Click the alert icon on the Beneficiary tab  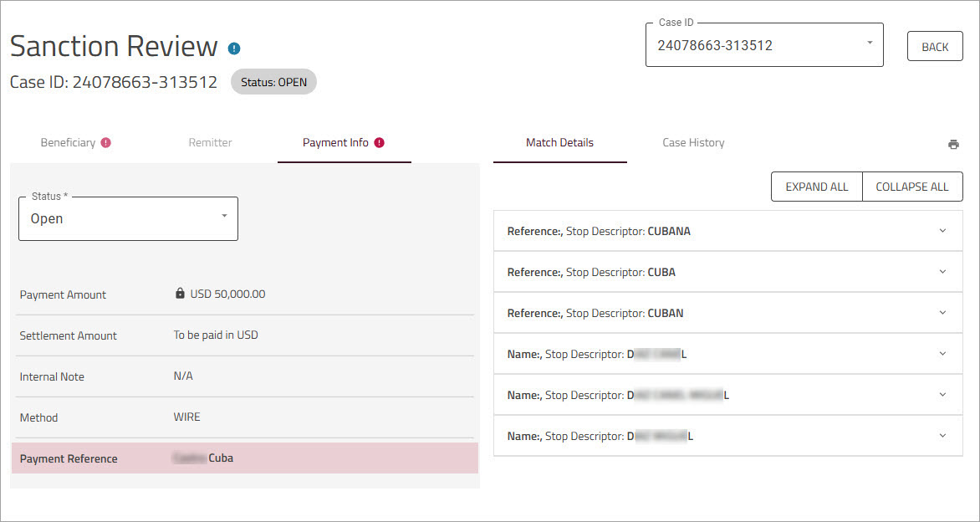[105, 142]
